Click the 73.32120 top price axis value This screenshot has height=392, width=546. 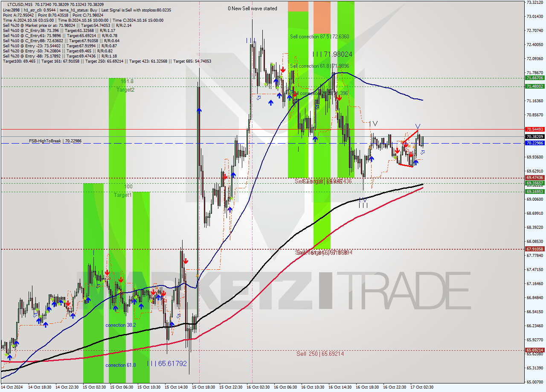(x=535, y=2)
